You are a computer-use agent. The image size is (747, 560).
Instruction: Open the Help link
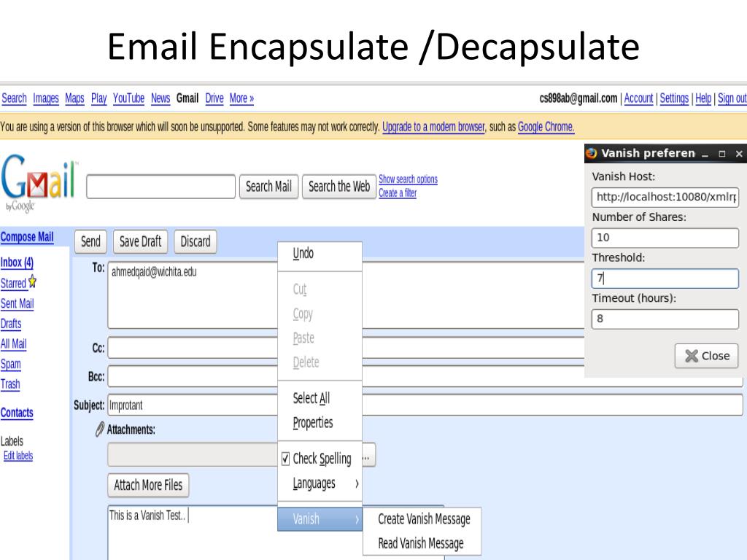(x=703, y=98)
